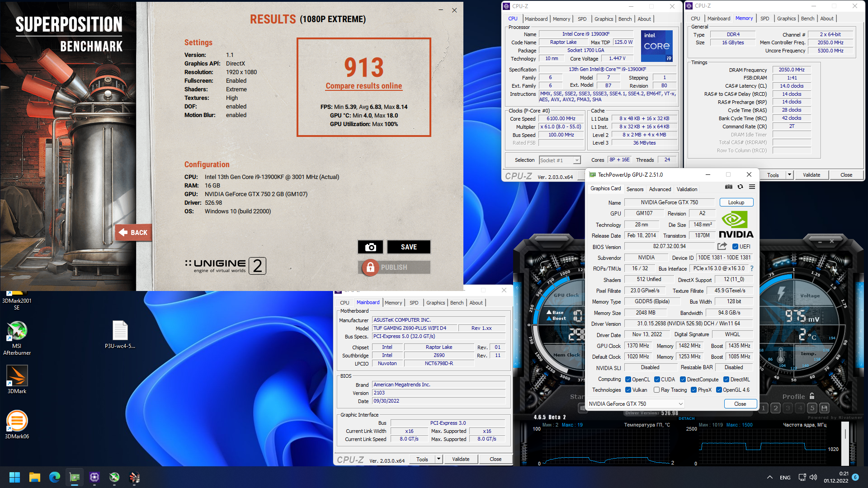Open network settings from system tray

(802, 477)
